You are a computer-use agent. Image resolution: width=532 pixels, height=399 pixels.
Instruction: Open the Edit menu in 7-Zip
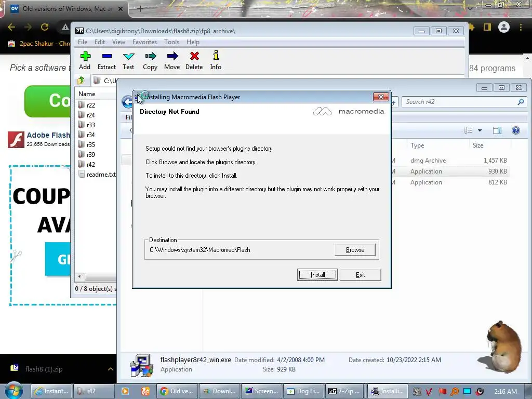(99, 42)
